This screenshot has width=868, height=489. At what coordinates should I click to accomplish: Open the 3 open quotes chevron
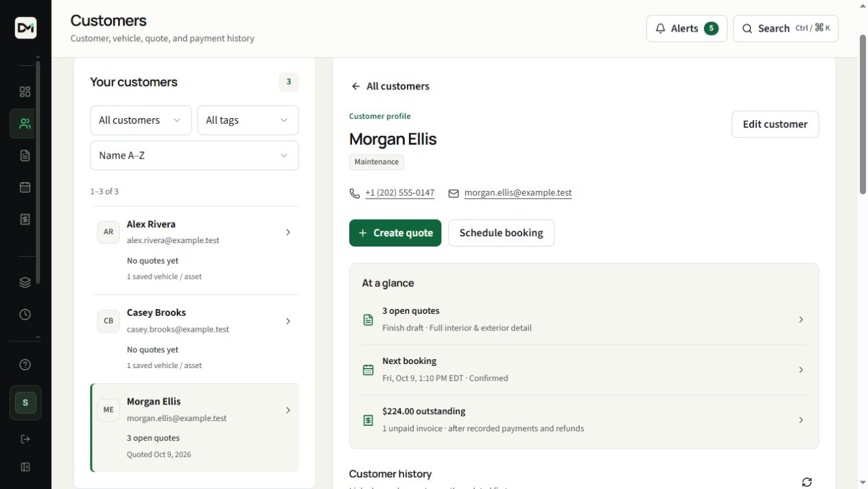click(801, 320)
